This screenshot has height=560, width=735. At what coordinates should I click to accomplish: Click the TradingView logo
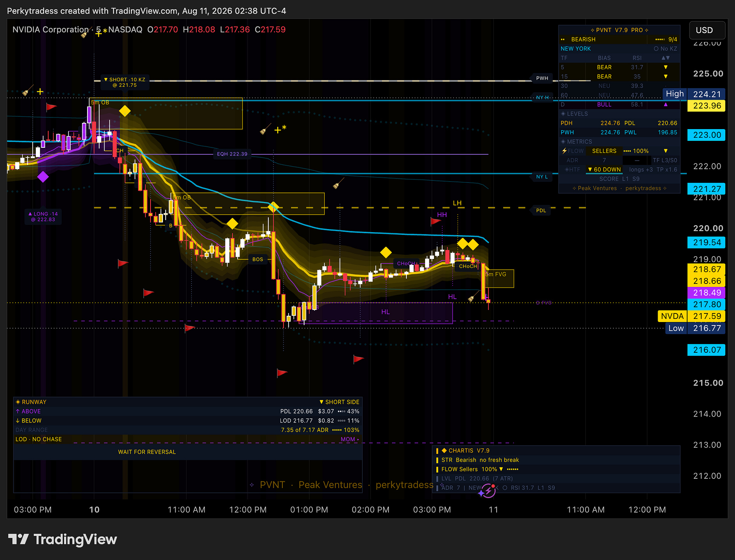[63, 539]
